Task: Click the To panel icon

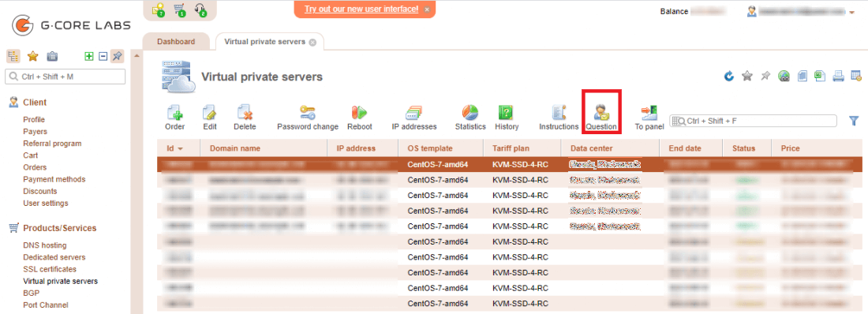Action: point(649,118)
